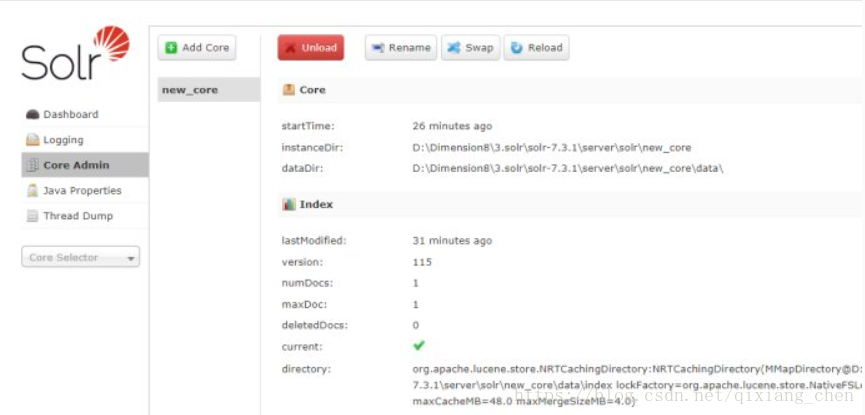Click the dataDir label

302,168
